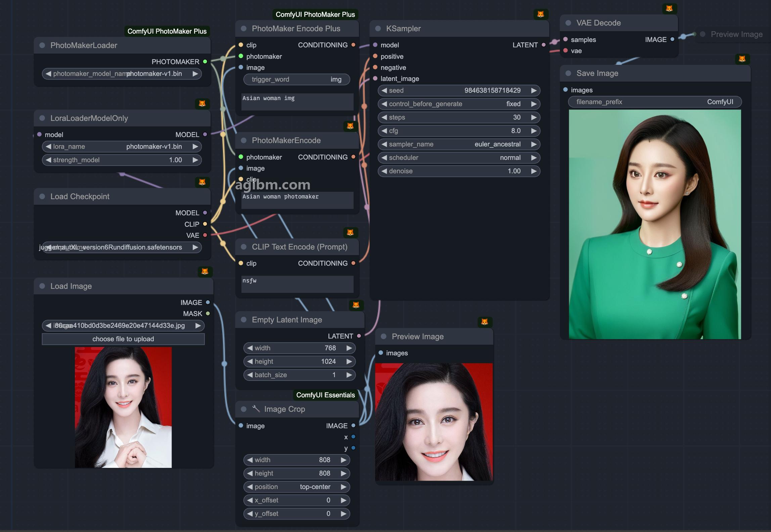Increase Image Crop width arrow
The width and height of the screenshot is (771, 532).
coord(344,460)
